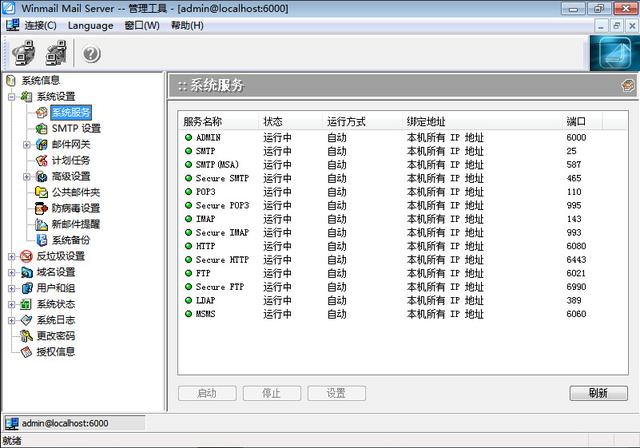
Task: Restore down the inner child window
Action: [x=616, y=26]
